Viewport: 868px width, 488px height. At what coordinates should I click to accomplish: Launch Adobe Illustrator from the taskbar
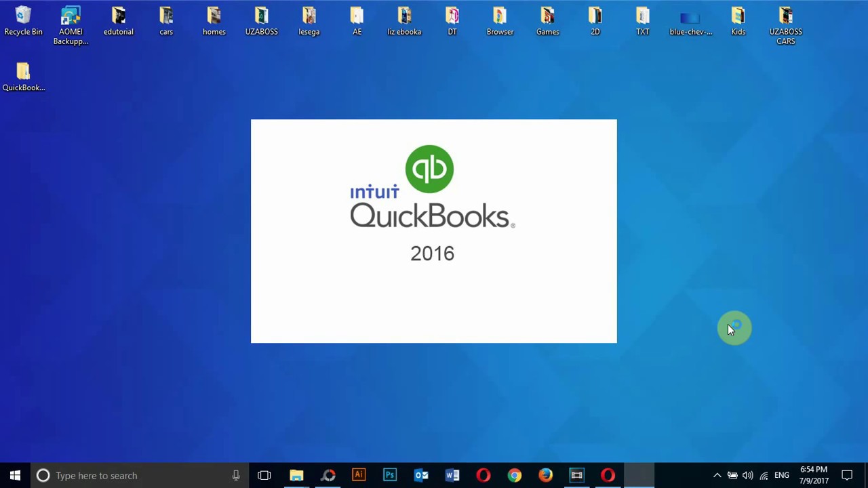[359, 475]
